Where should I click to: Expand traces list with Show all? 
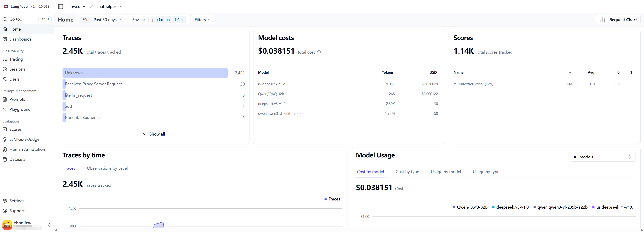tap(154, 134)
